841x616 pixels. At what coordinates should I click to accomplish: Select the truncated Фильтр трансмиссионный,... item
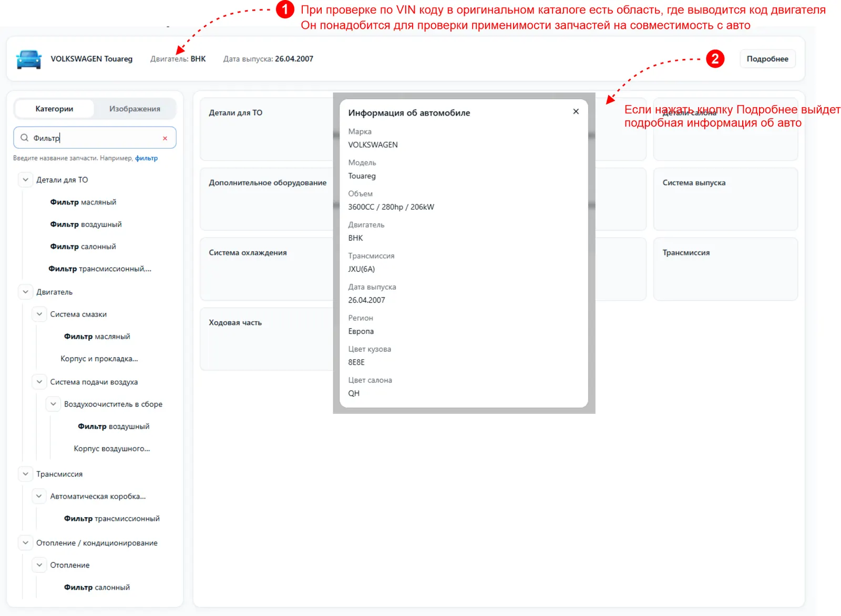pyautogui.click(x=100, y=269)
